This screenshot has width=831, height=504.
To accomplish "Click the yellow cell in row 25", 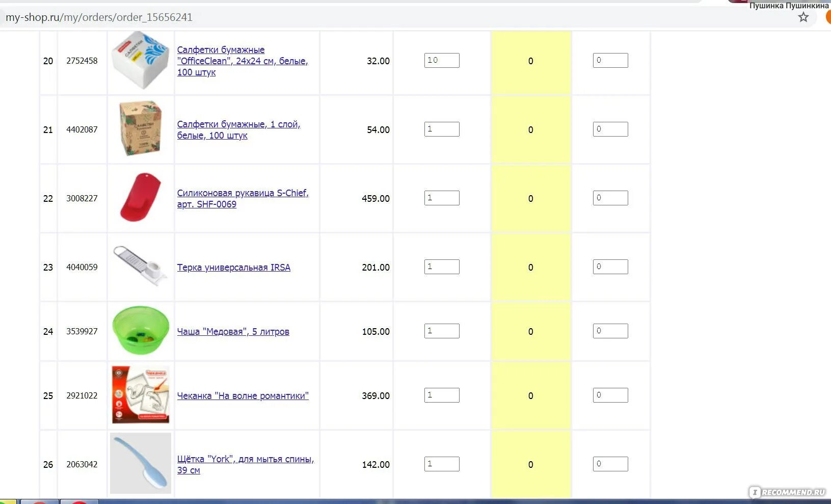I will (x=530, y=395).
